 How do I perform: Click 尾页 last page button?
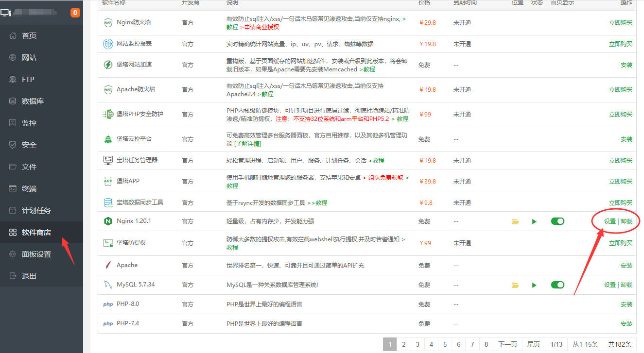pyautogui.click(x=533, y=344)
